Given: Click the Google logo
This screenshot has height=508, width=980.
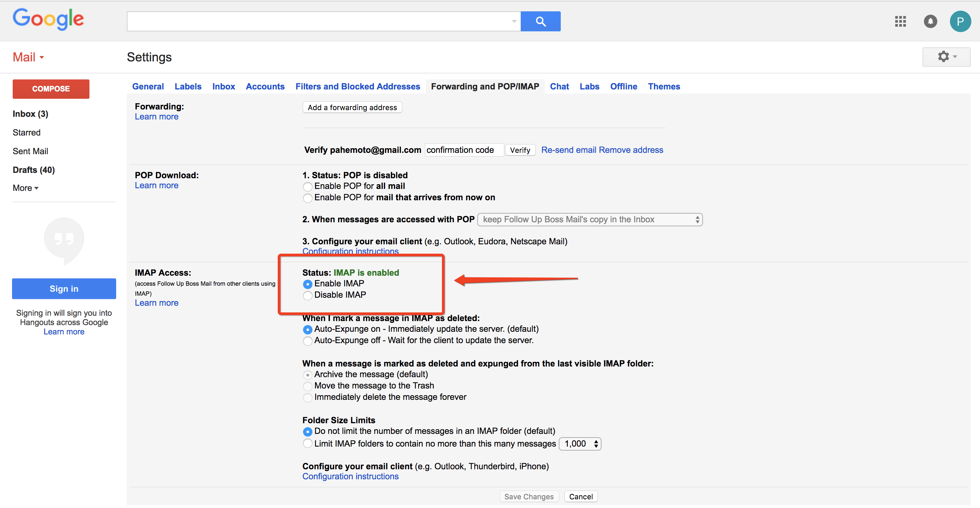Looking at the screenshot, I should [48, 19].
